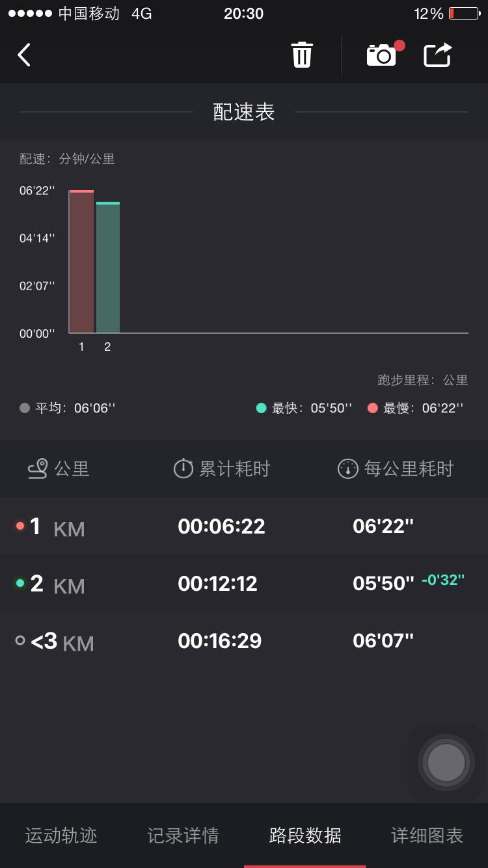Tap the red bar for kilometer 1

(x=82, y=262)
